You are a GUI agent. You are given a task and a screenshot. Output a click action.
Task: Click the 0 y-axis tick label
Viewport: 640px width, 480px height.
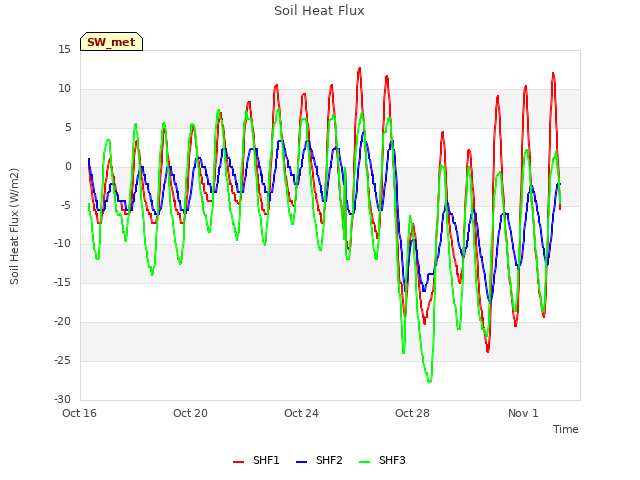click(x=68, y=166)
